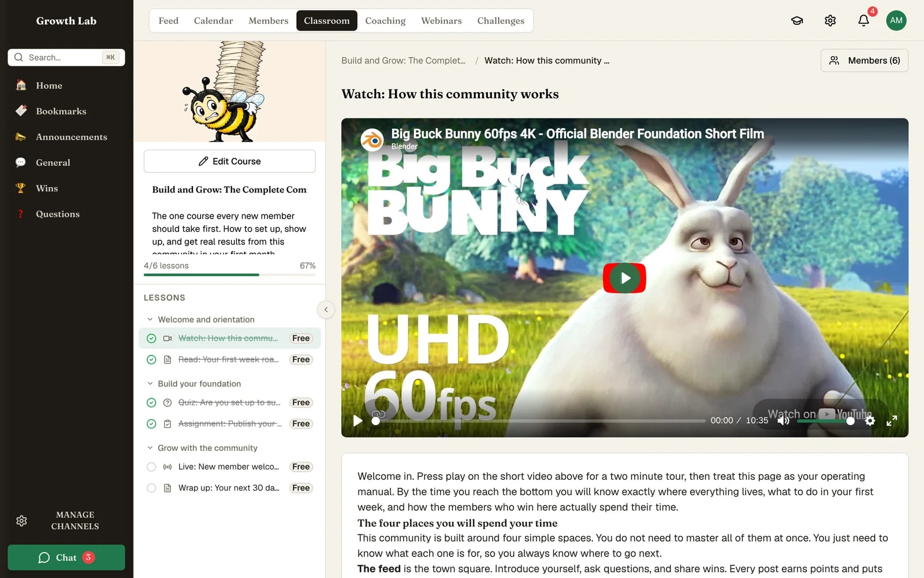Click Watch on YouTube link
The height and width of the screenshot is (578, 924).
pos(820,414)
